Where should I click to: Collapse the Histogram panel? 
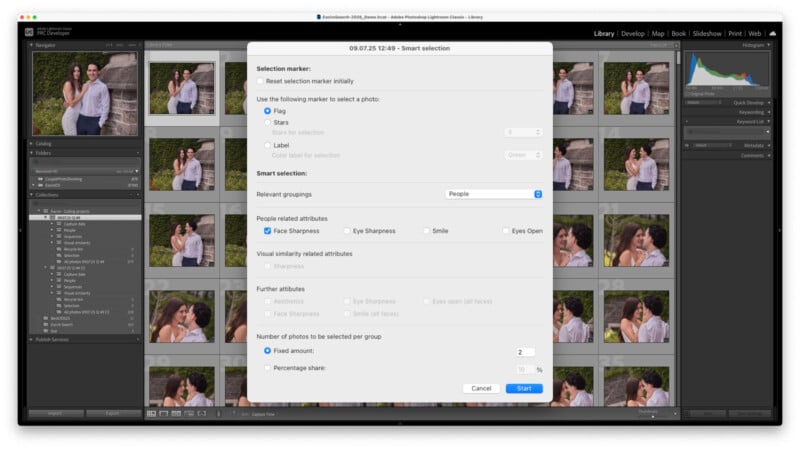click(x=768, y=45)
